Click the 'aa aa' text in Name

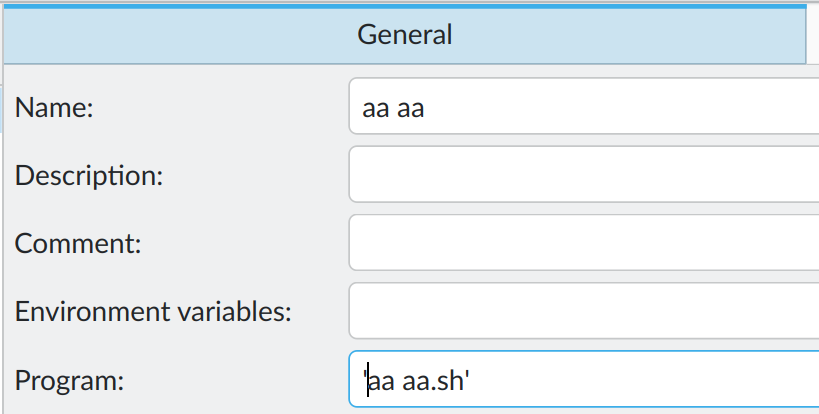(393, 108)
